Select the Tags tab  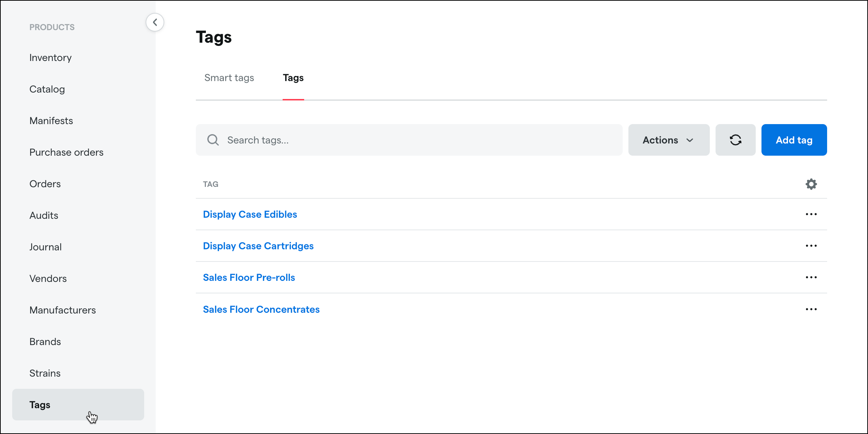(x=293, y=78)
